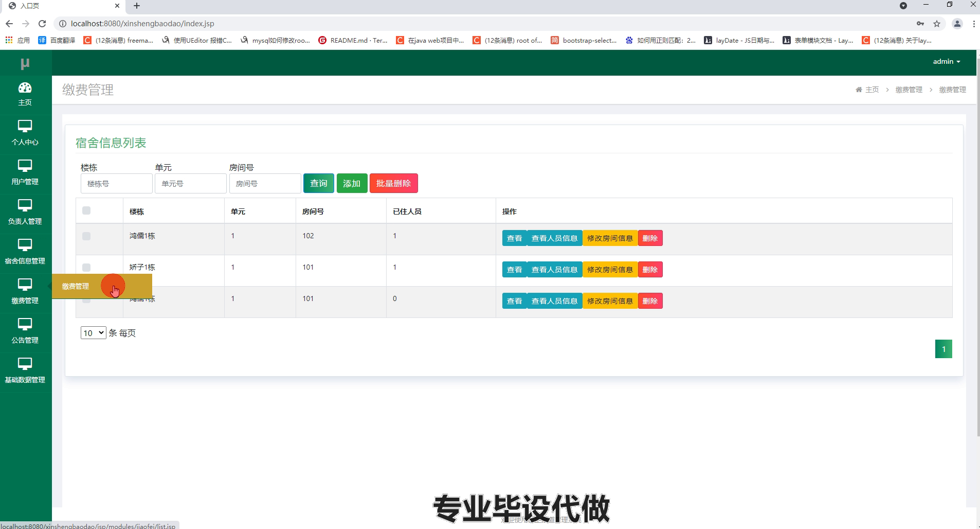Viewport: 980px width, 529px height.
Task: Open 负责人管理 monitor icon in sidebar
Action: (25, 205)
